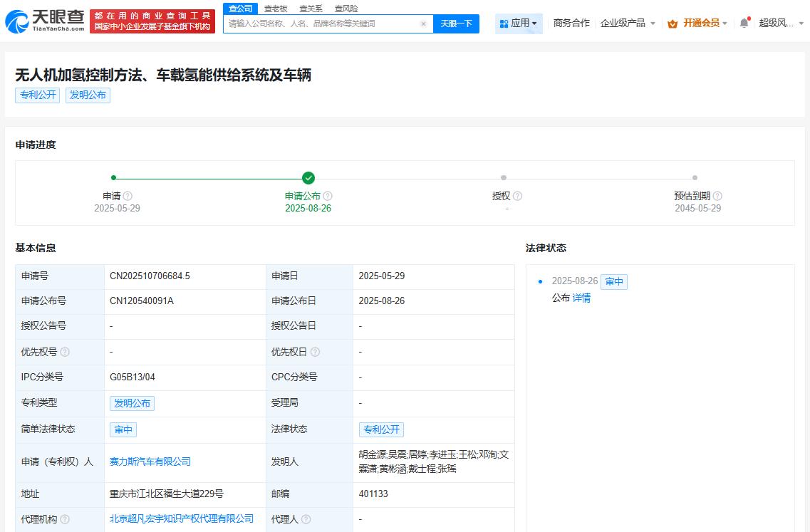Select the 查公司 search tab

pos(241,9)
